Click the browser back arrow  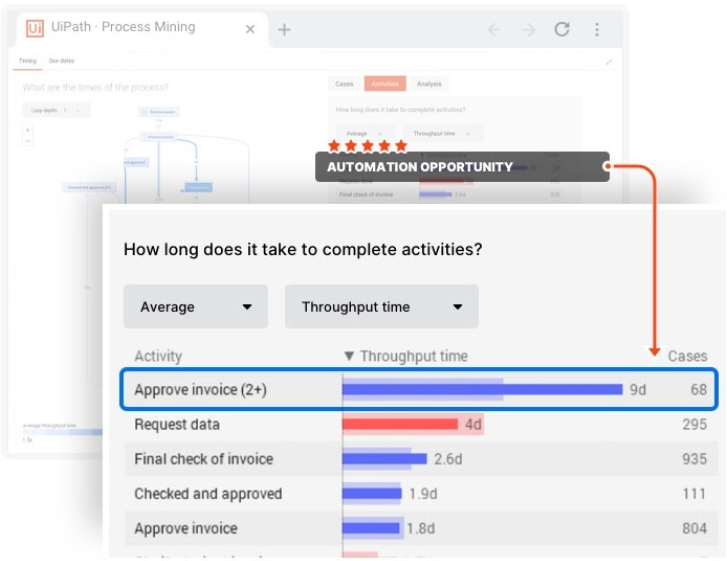494,30
